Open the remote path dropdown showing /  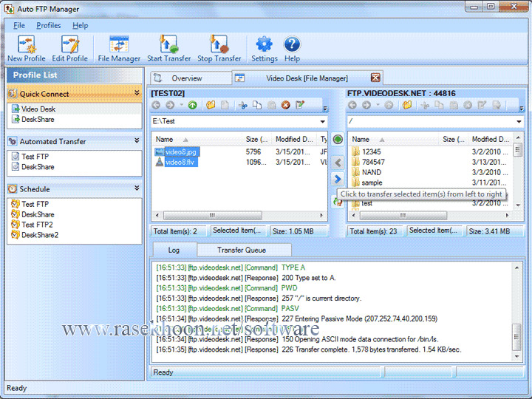coord(519,121)
